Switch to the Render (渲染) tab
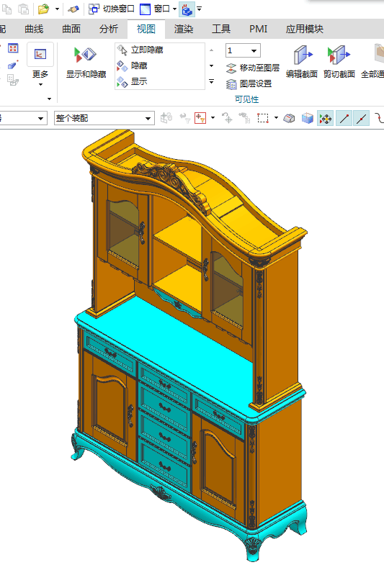 pyautogui.click(x=184, y=29)
